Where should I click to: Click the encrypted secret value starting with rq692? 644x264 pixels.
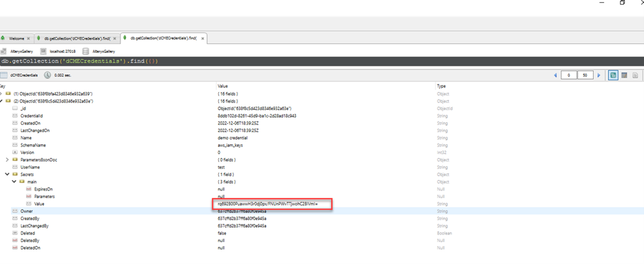pos(268,203)
